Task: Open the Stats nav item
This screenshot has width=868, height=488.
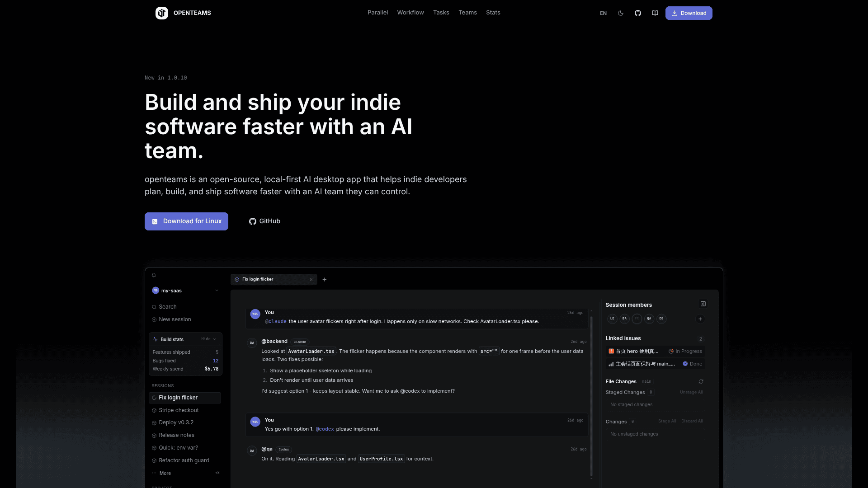Action: point(493,13)
